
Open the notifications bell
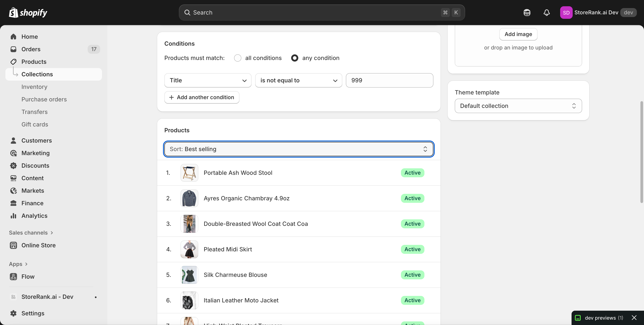point(547,13)
